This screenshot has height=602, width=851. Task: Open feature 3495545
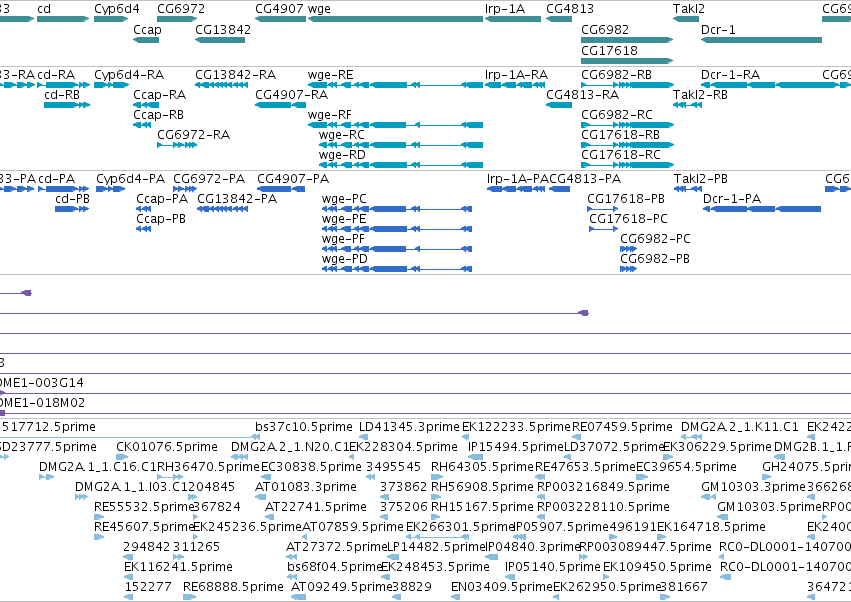[x=393, y=467]
